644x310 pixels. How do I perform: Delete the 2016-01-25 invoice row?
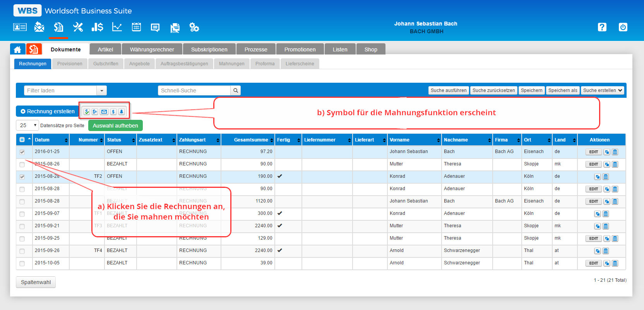(615, 152)
